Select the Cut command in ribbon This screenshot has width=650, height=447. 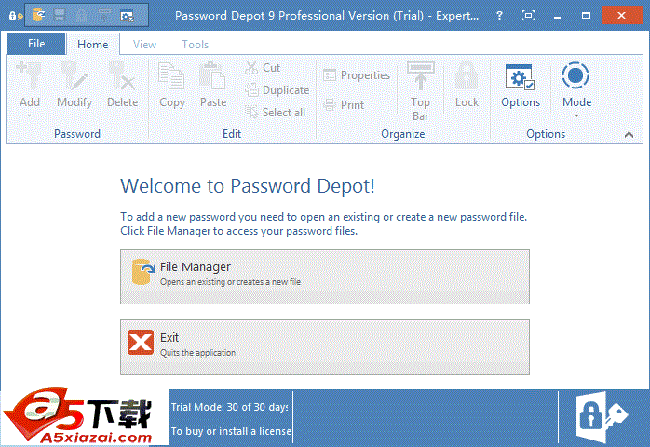point(263,68)
